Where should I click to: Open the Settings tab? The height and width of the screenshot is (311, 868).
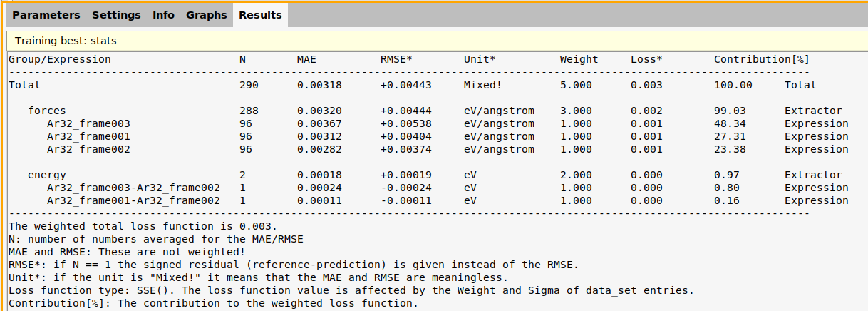coord(116,15)
